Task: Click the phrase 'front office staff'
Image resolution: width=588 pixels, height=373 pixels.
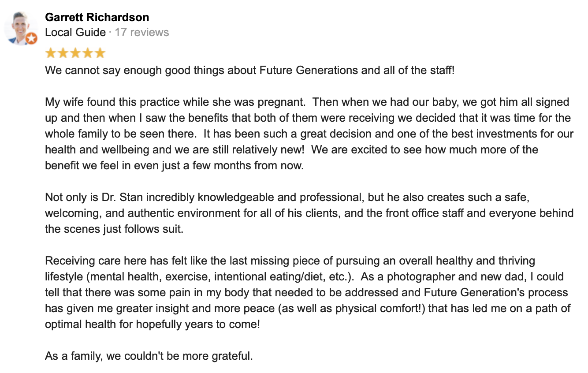Action: [424, 213]
